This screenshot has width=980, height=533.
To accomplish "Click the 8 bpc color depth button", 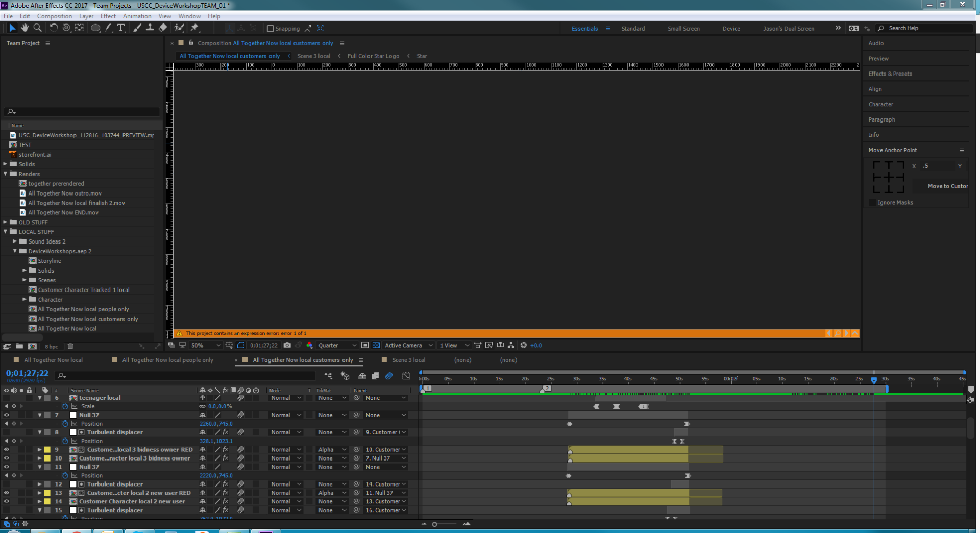I will (51, 347).
